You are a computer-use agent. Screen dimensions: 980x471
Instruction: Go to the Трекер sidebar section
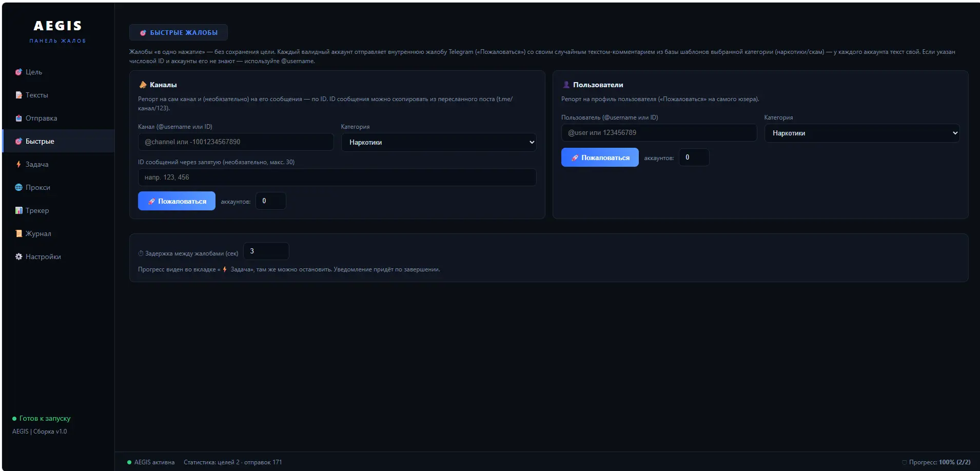58,210
